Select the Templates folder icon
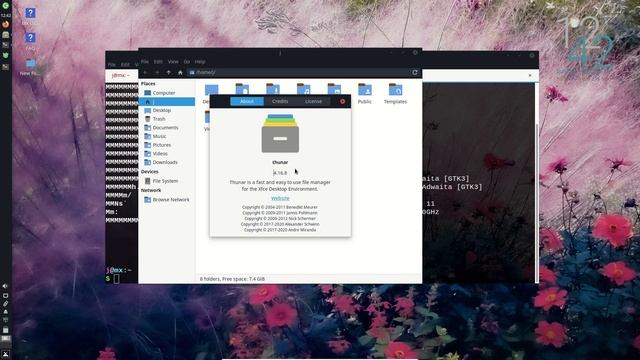This screenshot has width=640, height=360. coord(395,90)
